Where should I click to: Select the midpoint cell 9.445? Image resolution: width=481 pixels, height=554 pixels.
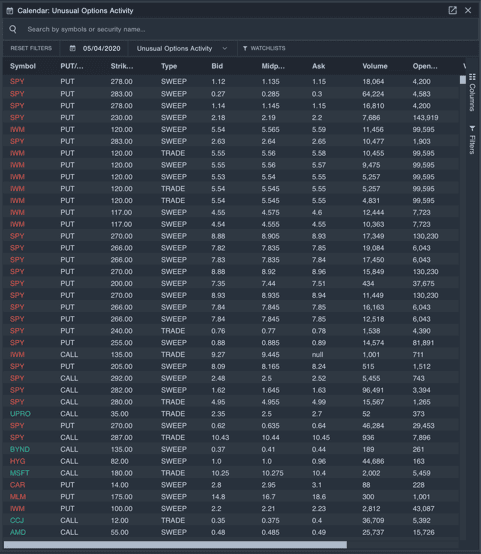pyautogui.click(x=270, y=355)
